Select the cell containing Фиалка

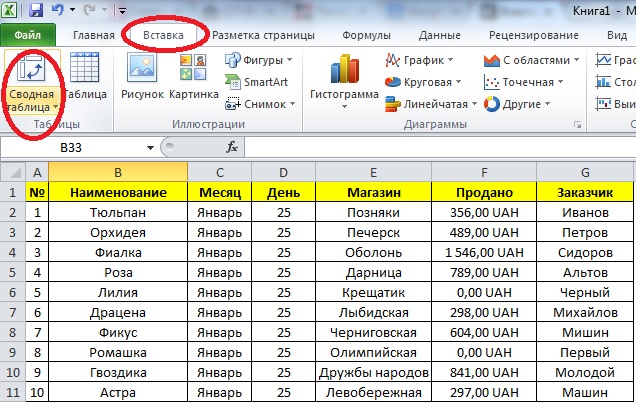118,252
